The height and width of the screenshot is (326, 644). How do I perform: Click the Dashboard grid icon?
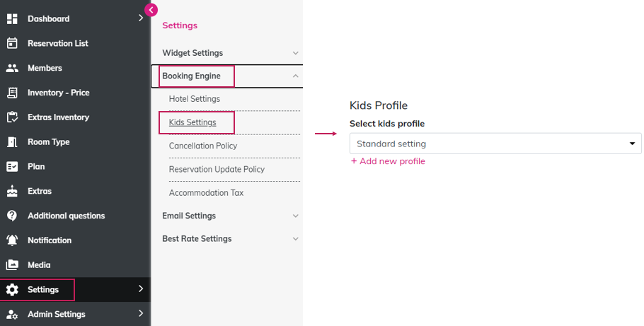12,18
